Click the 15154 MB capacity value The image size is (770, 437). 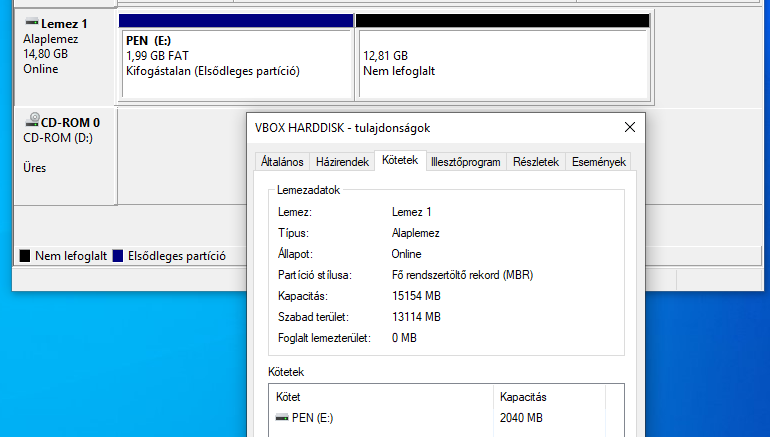click(x=416, y=296)
